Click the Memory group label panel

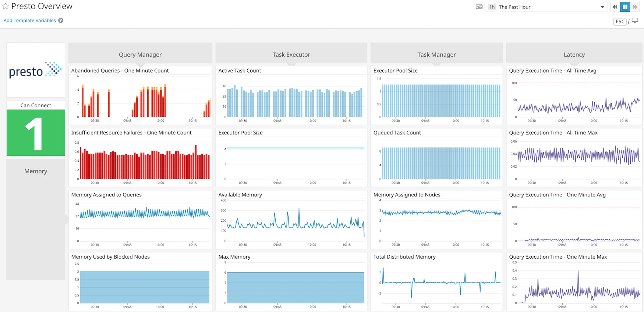(x=36, y=171)
